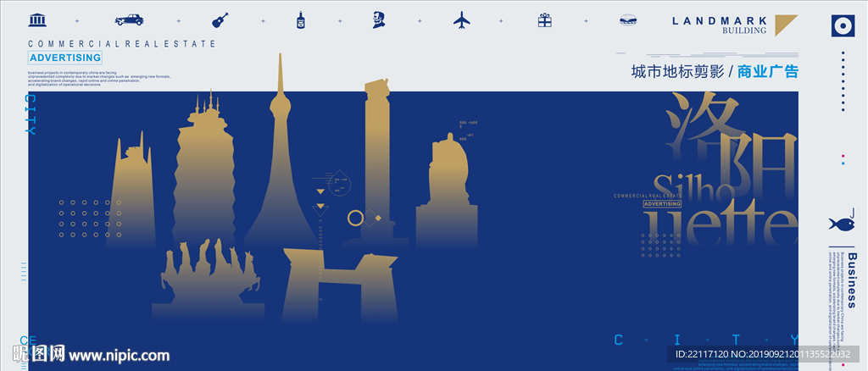Click the bank building icon
This screenshot has width=868, height=371.
(37, 20)
